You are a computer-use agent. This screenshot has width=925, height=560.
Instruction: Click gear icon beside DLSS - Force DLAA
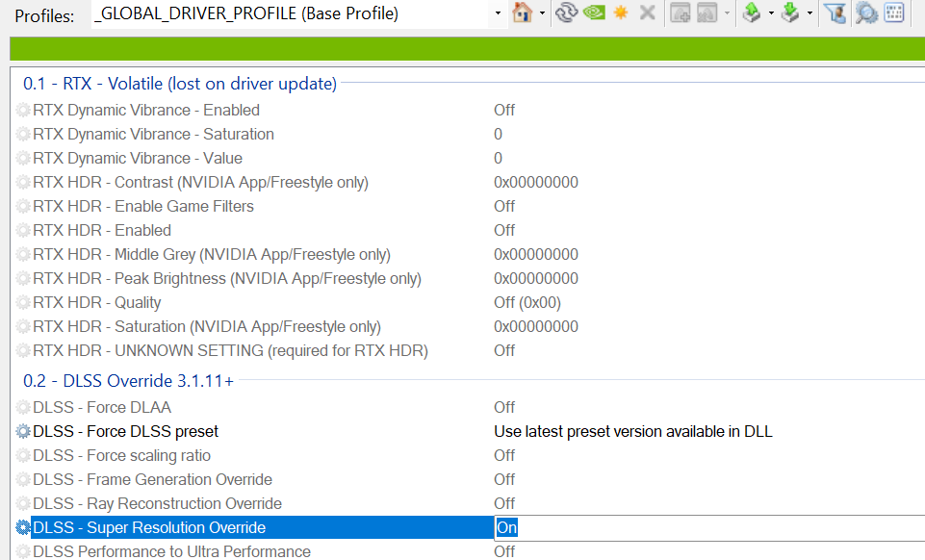[23, 407]
